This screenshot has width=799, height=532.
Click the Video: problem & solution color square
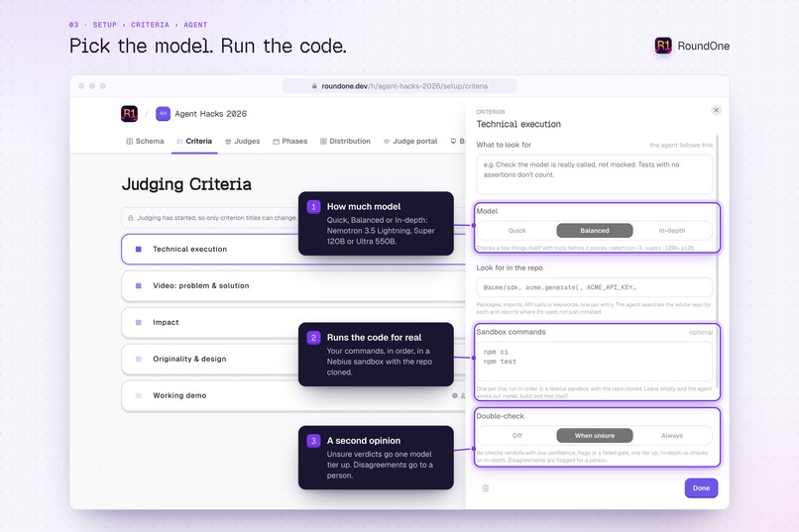point(138,285)
